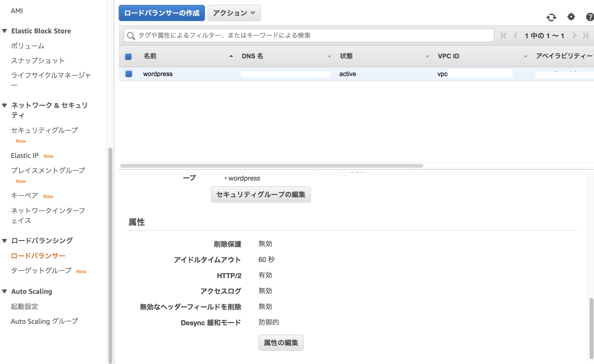Click セキュリティグループの編集 button
594x364 pixels.
(261, 195)
